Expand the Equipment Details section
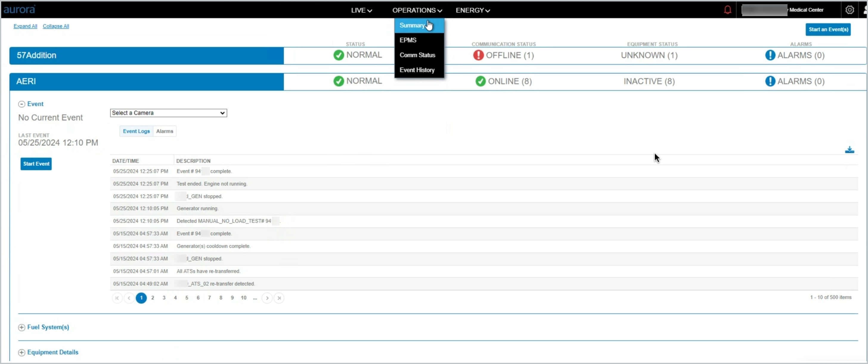Viewport: 868px width, 364px height. pyautogui.click(x=21, y=352)
